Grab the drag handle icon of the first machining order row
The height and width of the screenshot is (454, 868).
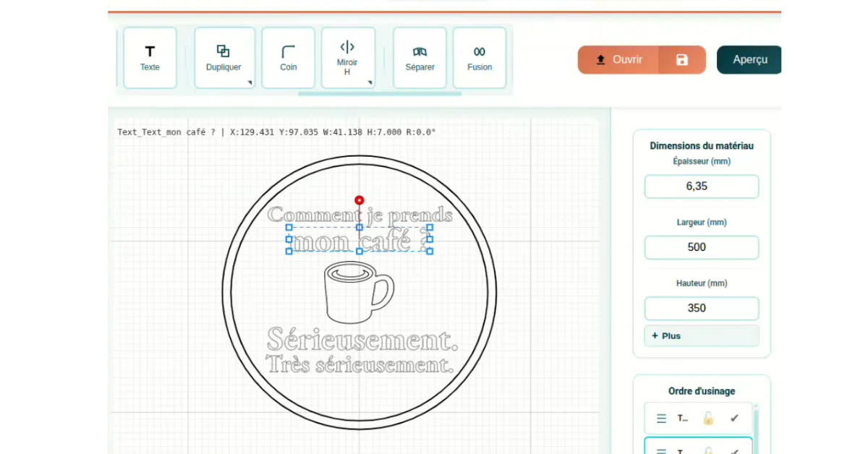click(661, 418)
